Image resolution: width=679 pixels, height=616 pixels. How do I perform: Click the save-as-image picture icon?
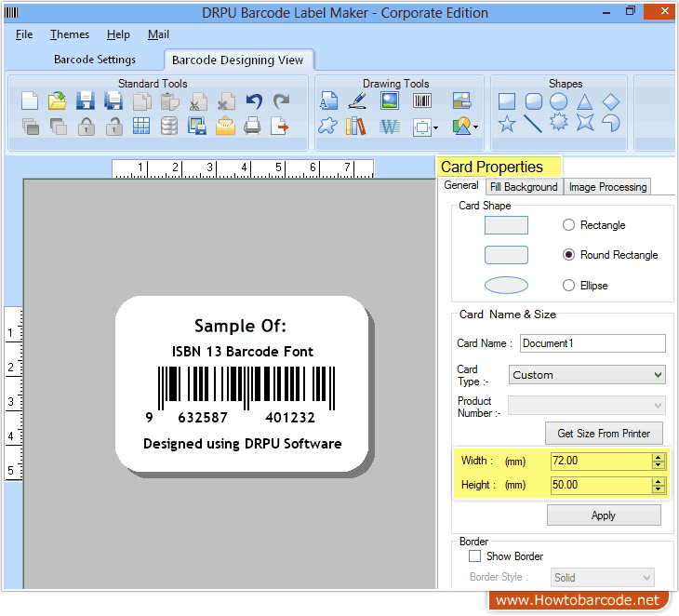pos(197,126)
